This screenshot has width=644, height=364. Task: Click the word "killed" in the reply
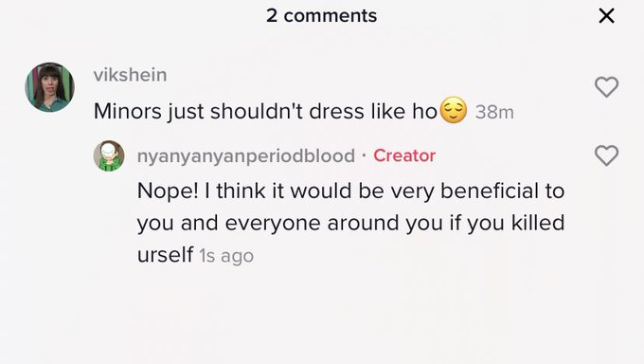coord(538,223)
